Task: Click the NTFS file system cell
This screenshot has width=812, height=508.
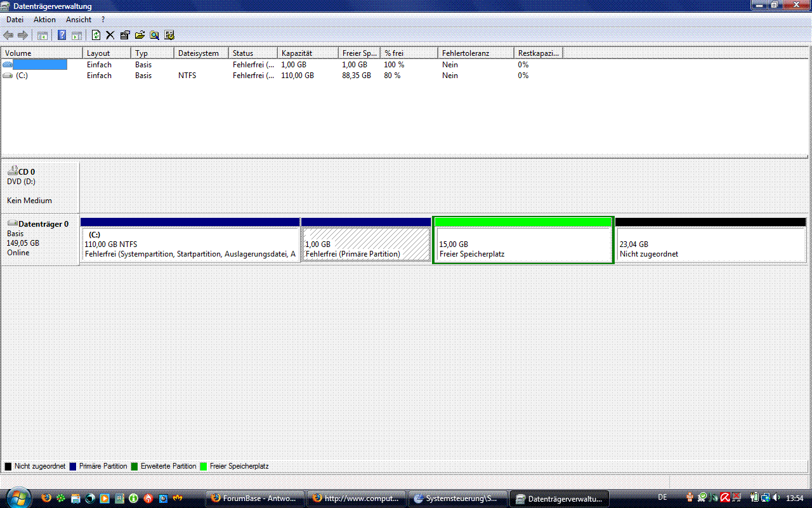Action: tap(187, 76)
